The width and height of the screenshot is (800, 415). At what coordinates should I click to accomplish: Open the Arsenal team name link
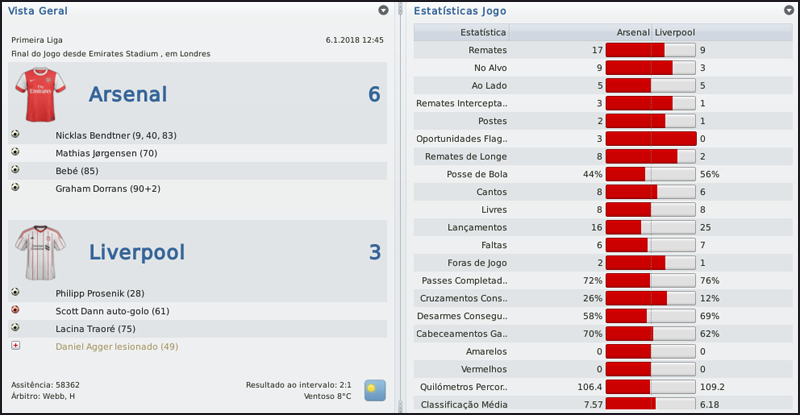141,94
